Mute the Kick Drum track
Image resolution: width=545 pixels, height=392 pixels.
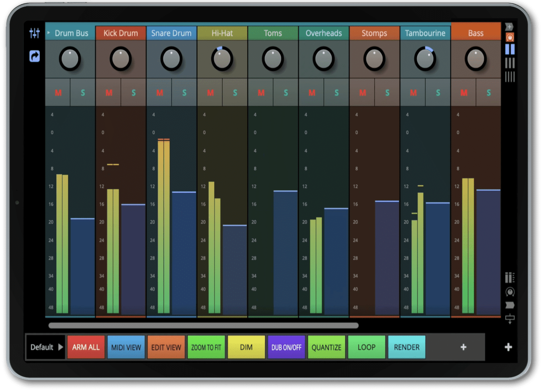click(109, 93)
